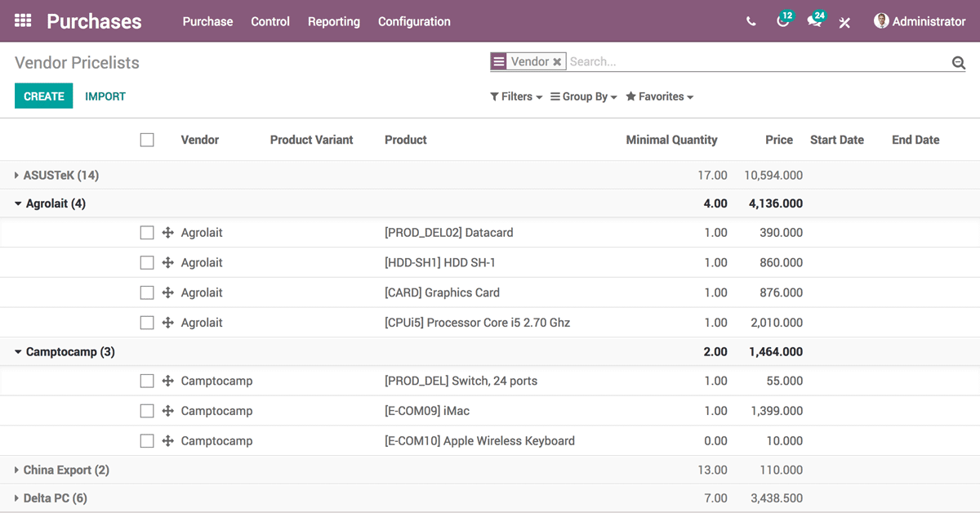Open messaging icon showing 24 notifications
This screenshot has width=980, height=513.
[x=814, y=22]
